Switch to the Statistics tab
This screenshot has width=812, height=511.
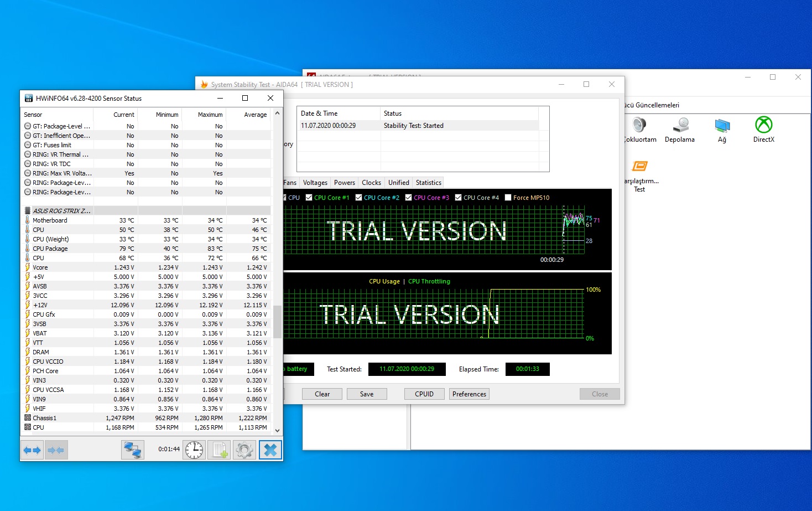point(429,182)
